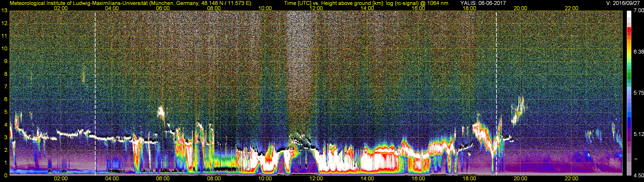Click the 8 km height axis label
The image size is (644, 182).
click(x=6, y=74)
